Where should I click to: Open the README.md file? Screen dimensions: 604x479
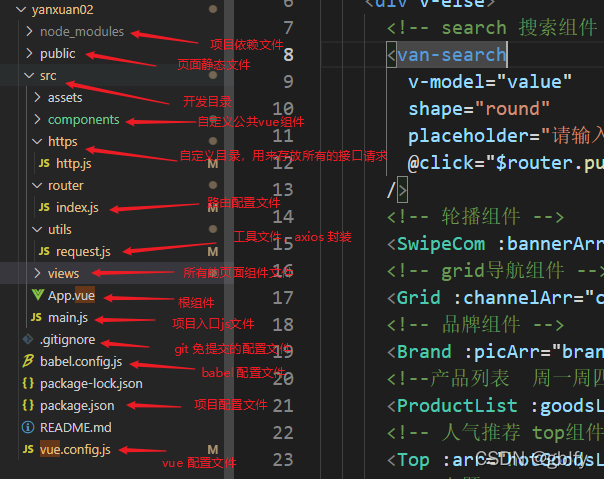76,427
